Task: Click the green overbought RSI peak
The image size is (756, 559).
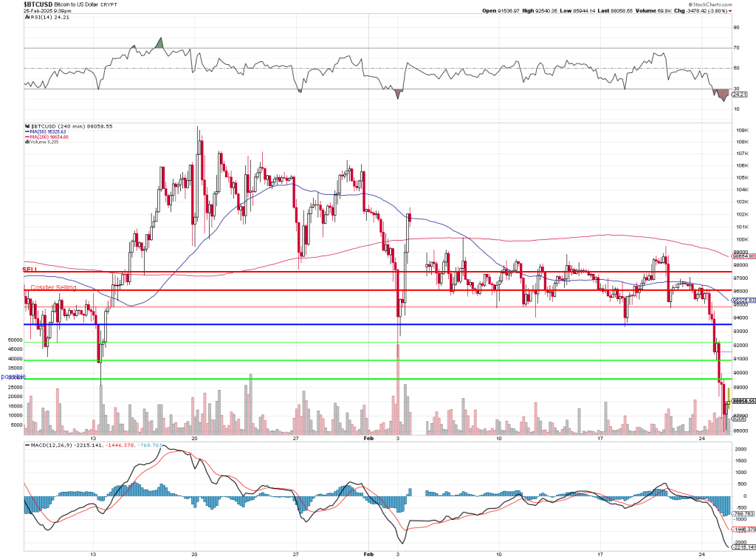Action: [x=160, y=43]
